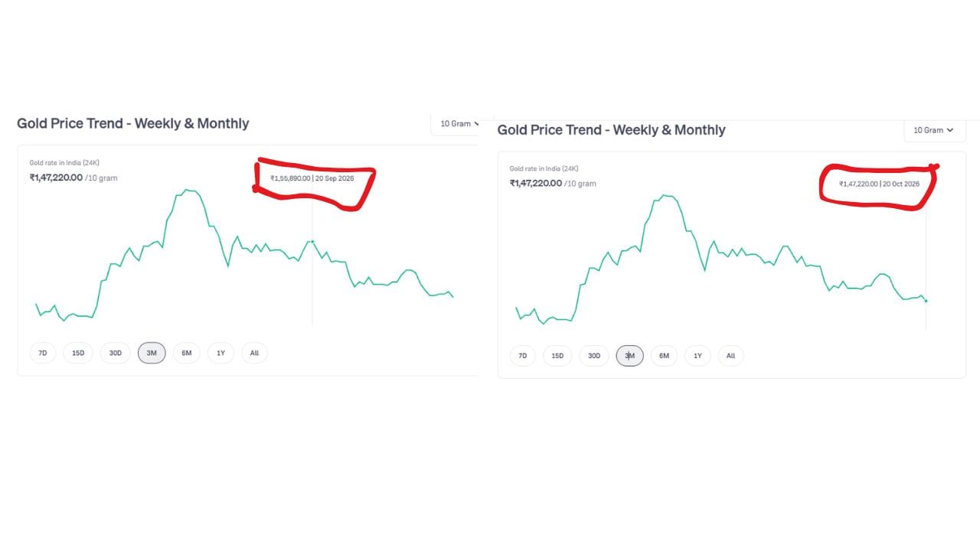
Task: Select 30D range in left chart
Action: pos(115,353)
